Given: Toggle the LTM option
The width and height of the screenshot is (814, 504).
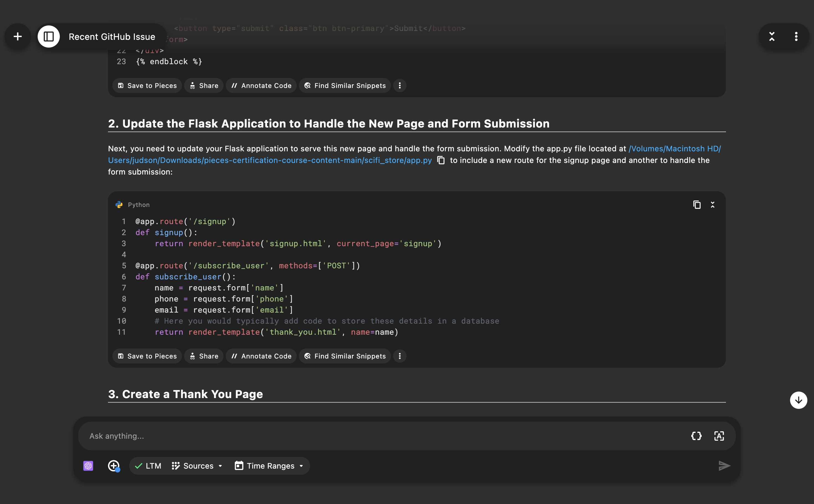Looking at the screenshot, I should (148, 466).
